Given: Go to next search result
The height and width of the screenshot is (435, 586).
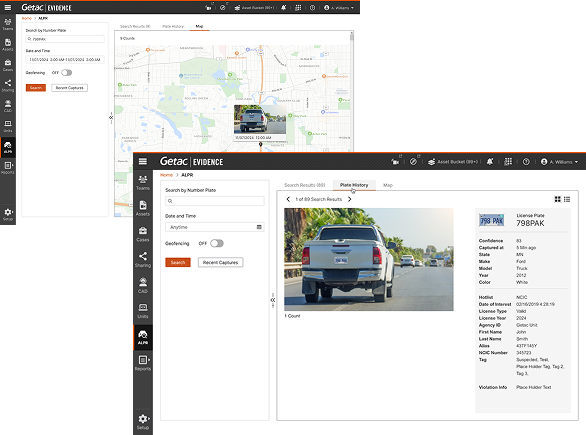Looking at the screenshot, I should coord(349,199).
